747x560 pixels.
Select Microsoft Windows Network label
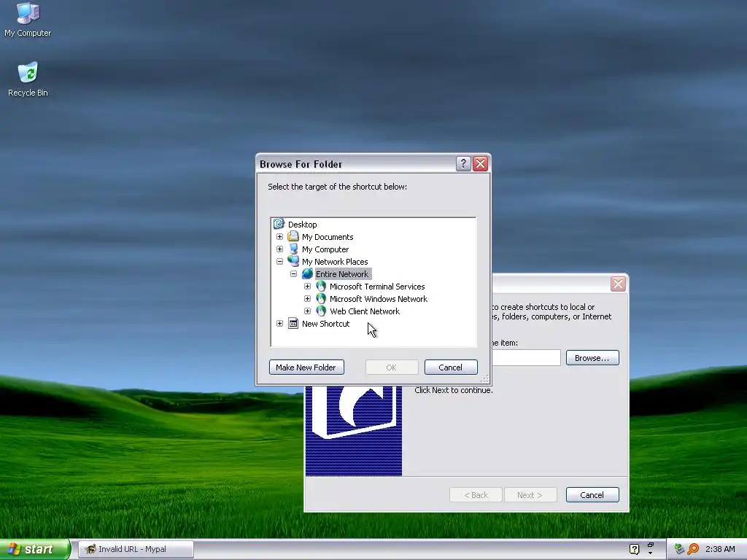[x=379, y=298]
